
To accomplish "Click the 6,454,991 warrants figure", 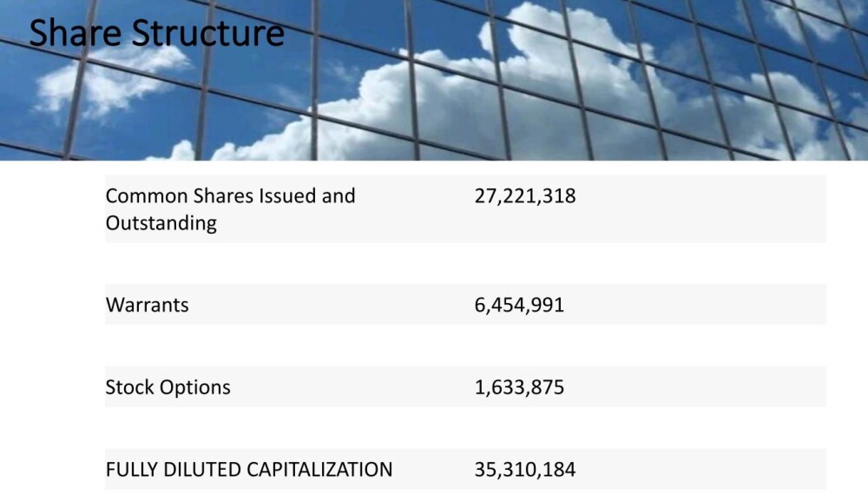I will (x=518, y=305).
